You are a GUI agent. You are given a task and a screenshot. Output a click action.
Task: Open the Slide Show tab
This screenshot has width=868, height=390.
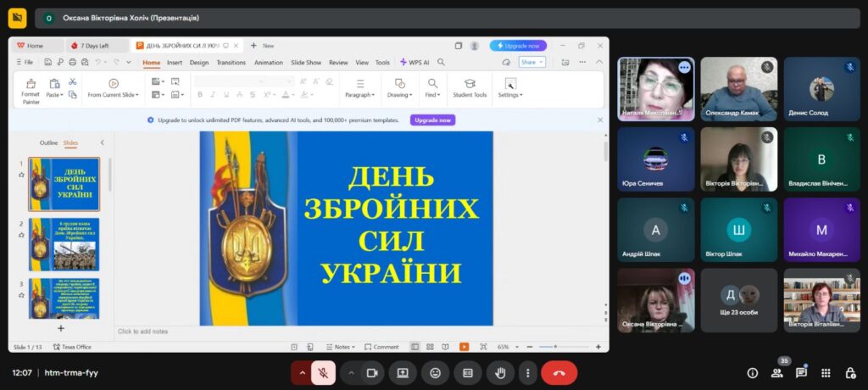tap(306, 62)
